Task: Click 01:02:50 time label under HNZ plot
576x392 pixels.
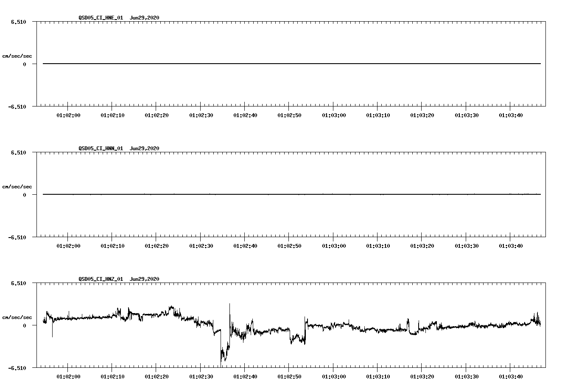Action: pyautogui.click(x=290, y=377)
